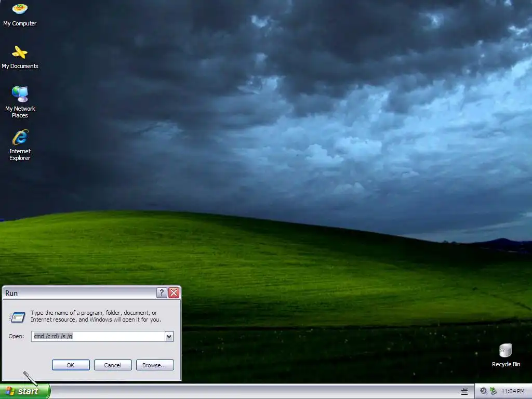Click the Open command input field
Screen dimensions: 532x399
98,336
